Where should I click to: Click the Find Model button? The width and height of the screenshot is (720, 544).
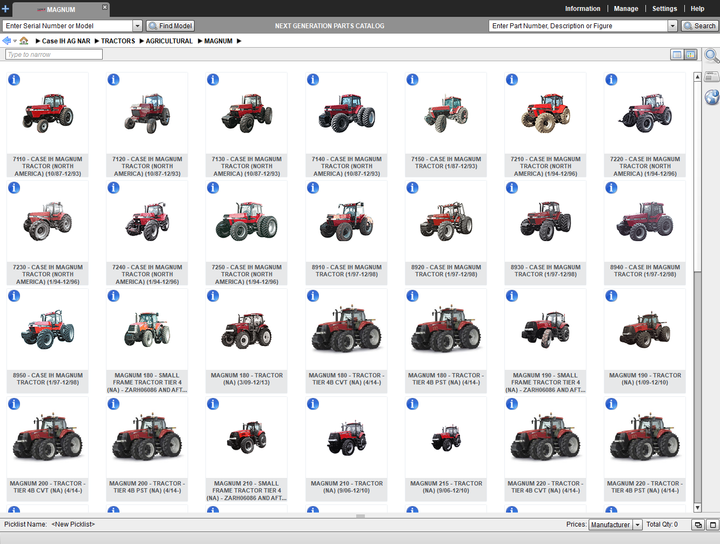coord(170,26)
